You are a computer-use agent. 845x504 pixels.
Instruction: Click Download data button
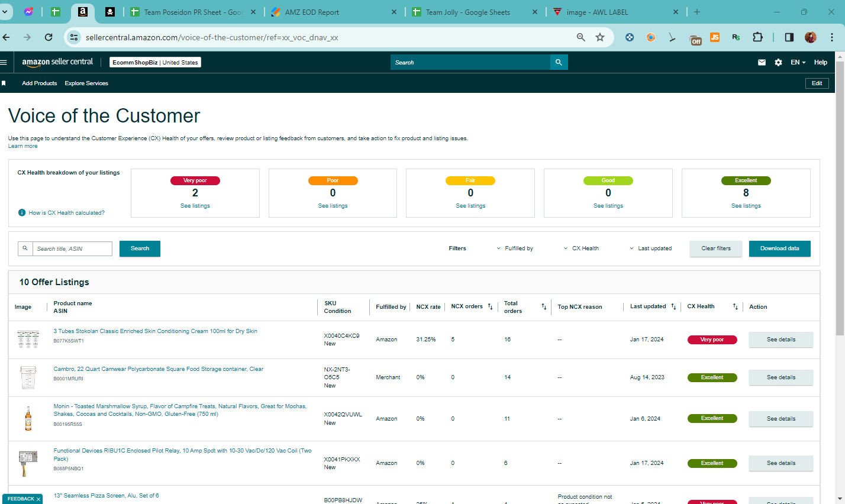pos(779,248)
